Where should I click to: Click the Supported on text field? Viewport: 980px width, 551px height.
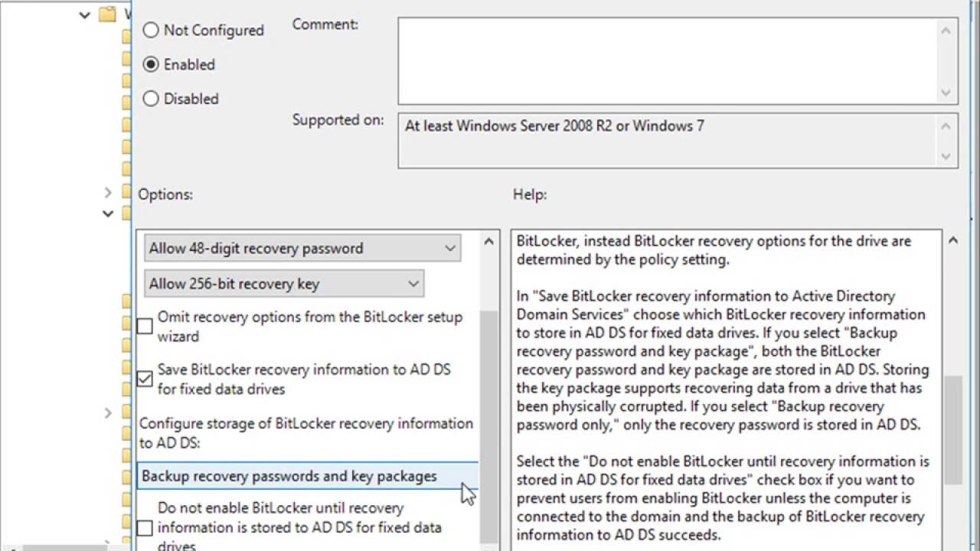tap(667, 141)
